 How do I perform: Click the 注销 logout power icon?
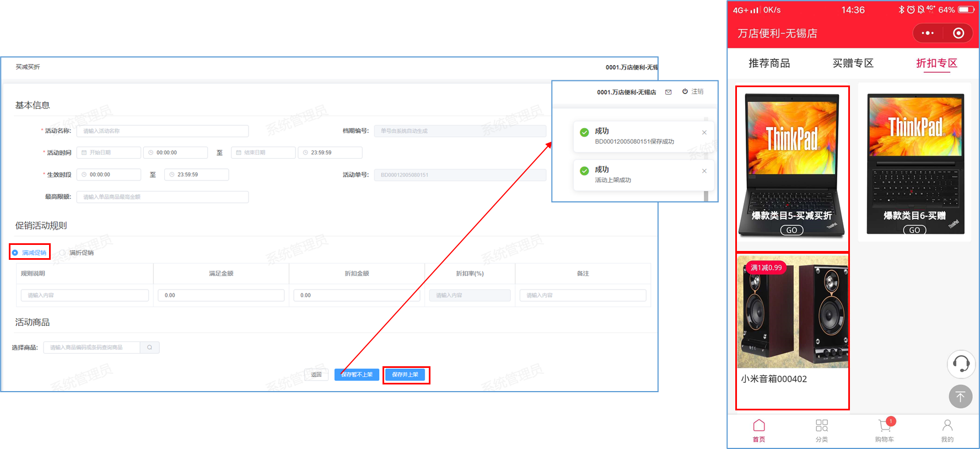(685, 92)
